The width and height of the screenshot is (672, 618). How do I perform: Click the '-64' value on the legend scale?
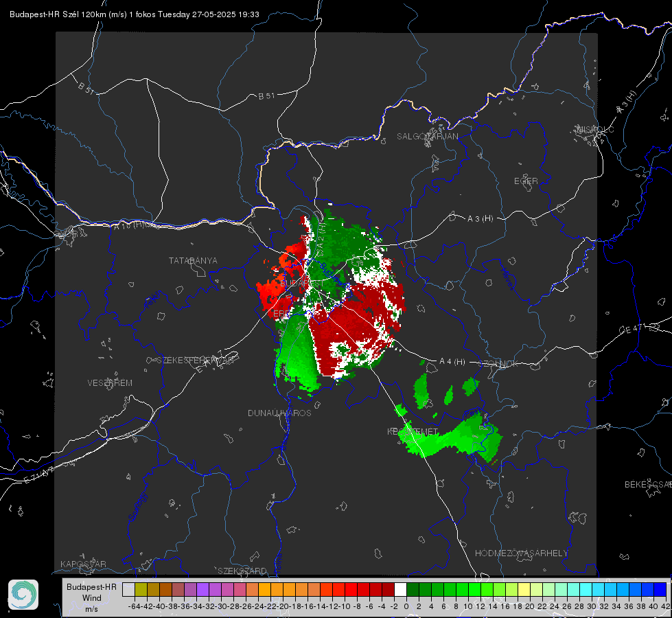pyautogui.click(x=134, y=606)
